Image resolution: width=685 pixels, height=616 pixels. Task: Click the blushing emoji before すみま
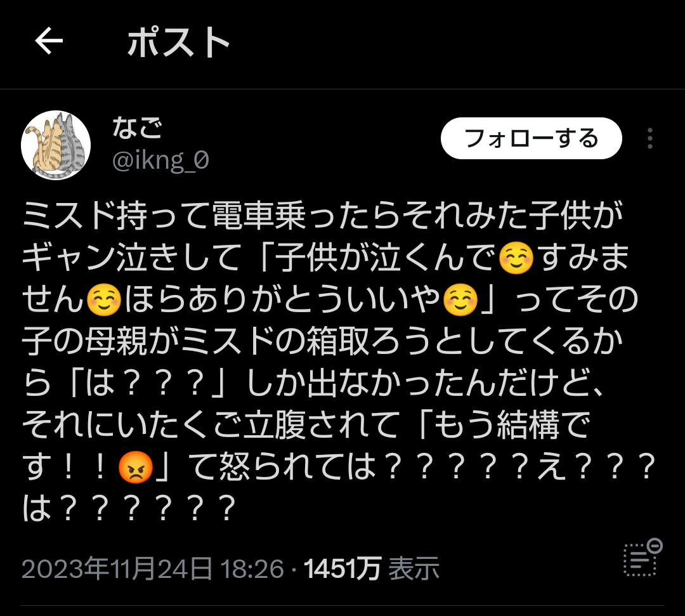pos(516,258)
